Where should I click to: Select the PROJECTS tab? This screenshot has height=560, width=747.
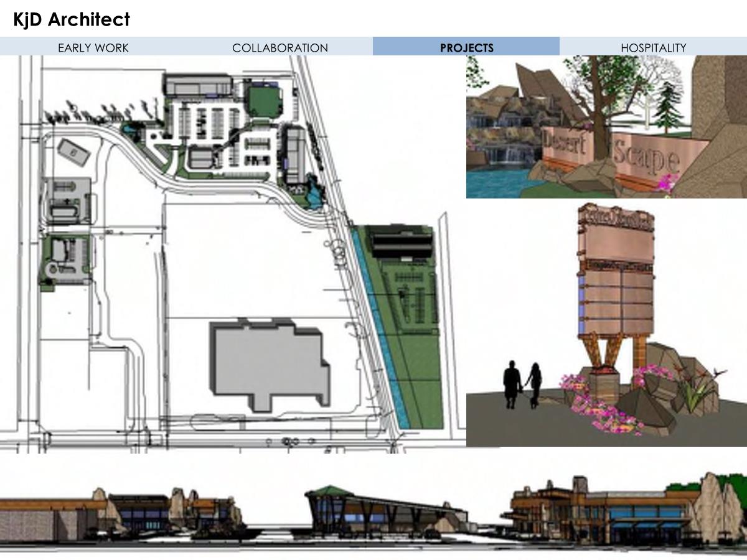tap(466, 47)
